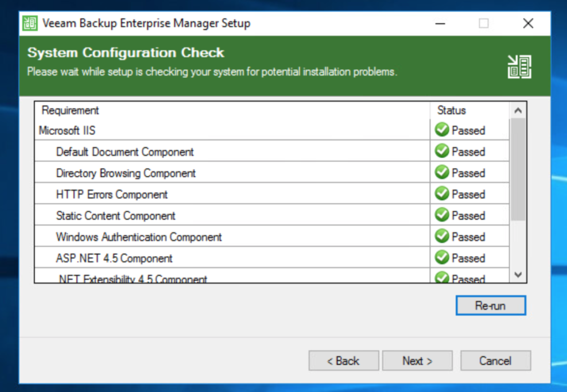
Task: Select the HTTP Errors Component row
Action: (x=272, y=194)
